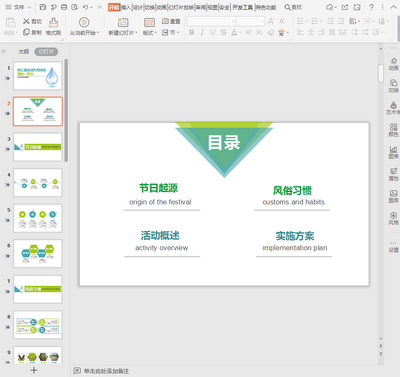
Task: Click the font color A swatch
Action: pyautogui.click(x=234, y=32)
